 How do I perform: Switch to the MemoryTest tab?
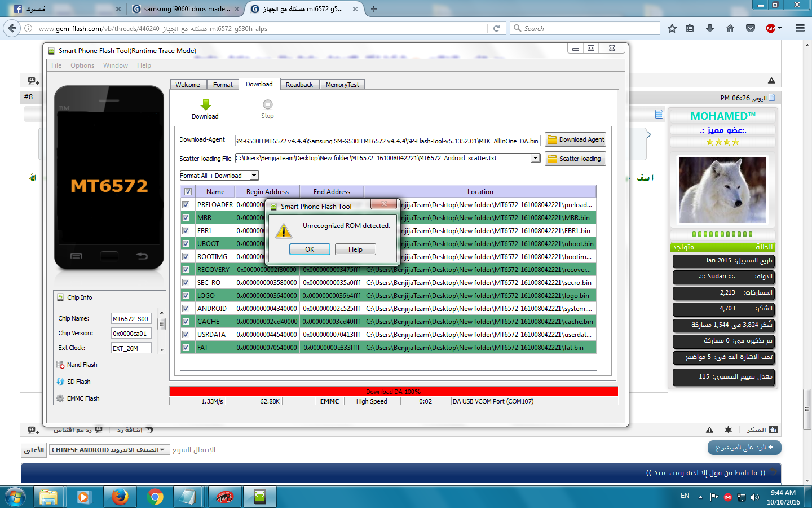[x=342, y=85]
